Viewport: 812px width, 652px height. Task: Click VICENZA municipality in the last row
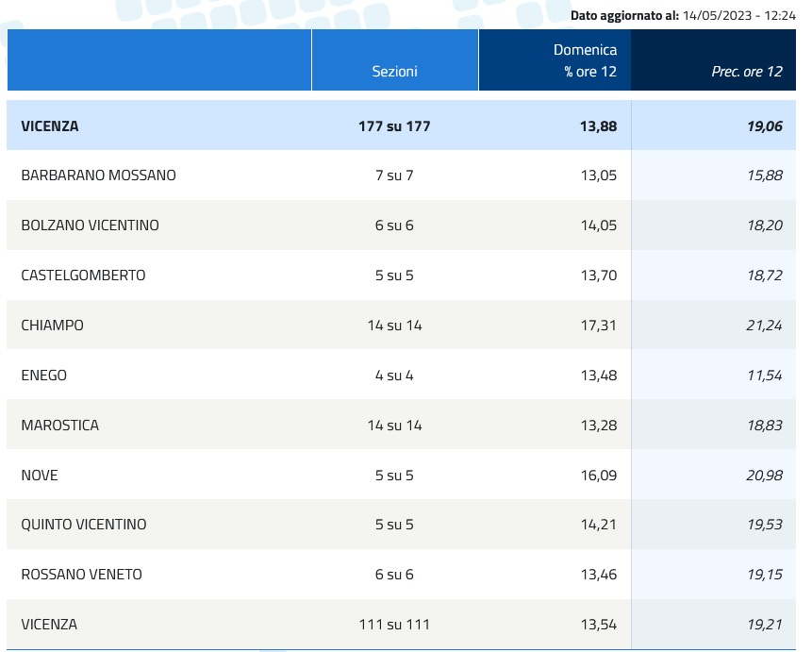(49, 625)
